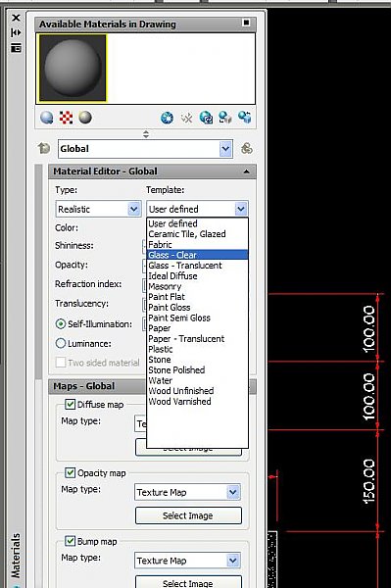Screen dimensions: 391x588
Task: Click Select Image under Opacity map
Action: tap(188, 515)
